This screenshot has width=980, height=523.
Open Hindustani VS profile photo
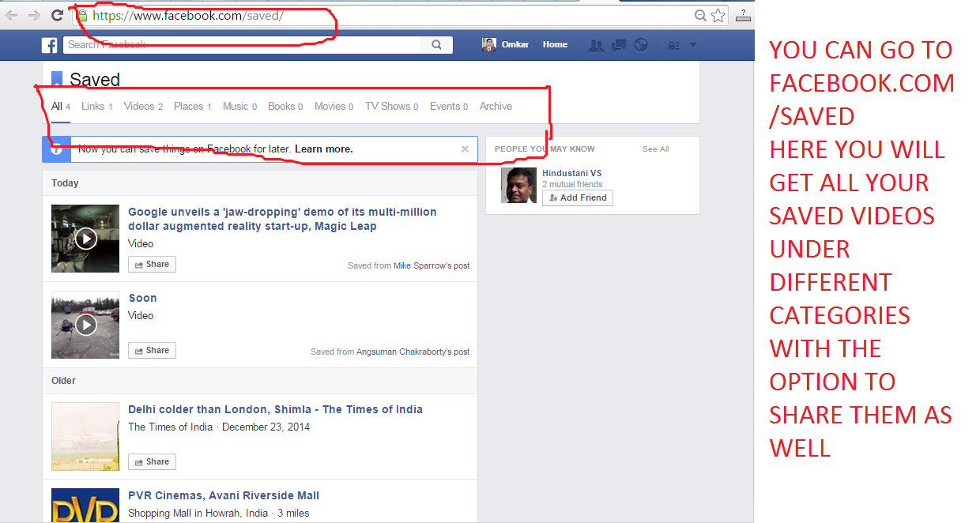(x=519, y=185)
